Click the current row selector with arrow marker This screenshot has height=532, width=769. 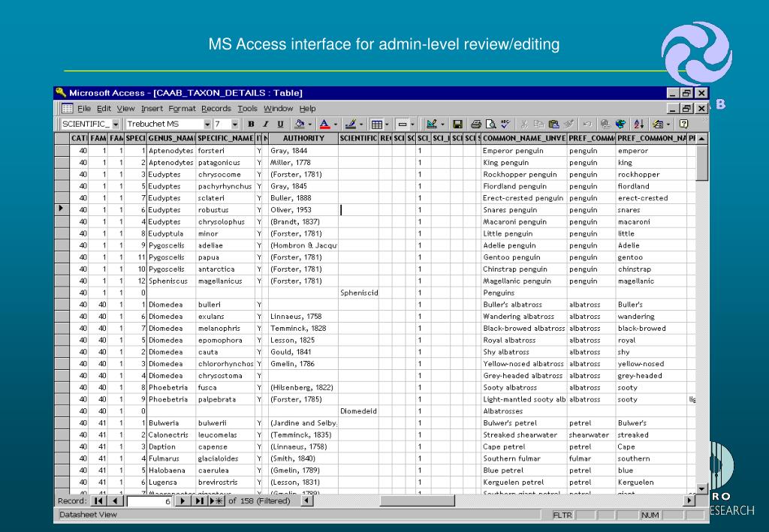point(62,209)
